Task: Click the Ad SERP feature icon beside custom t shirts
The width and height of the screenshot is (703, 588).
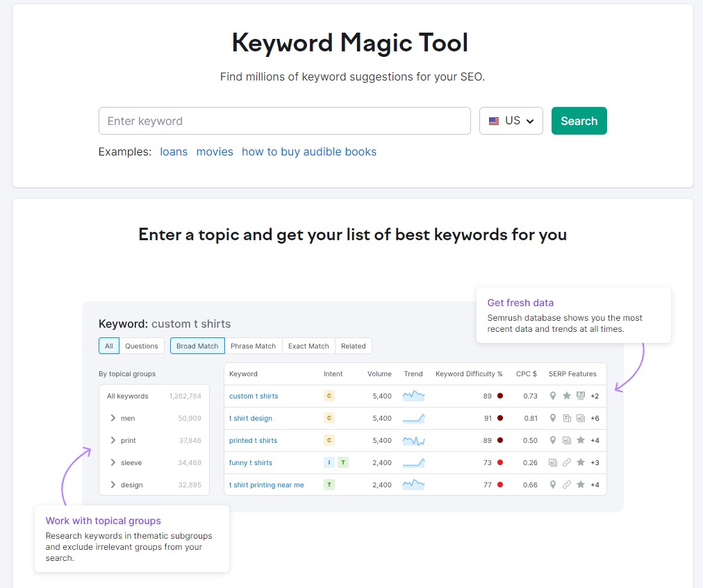Action: tap(581, 396)
